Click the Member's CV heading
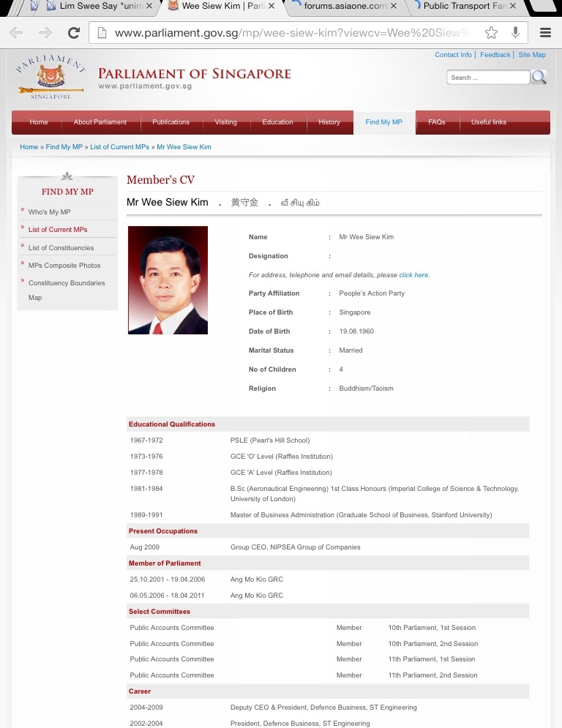Screen dimensions: 562x728 (x=161, y=180)
